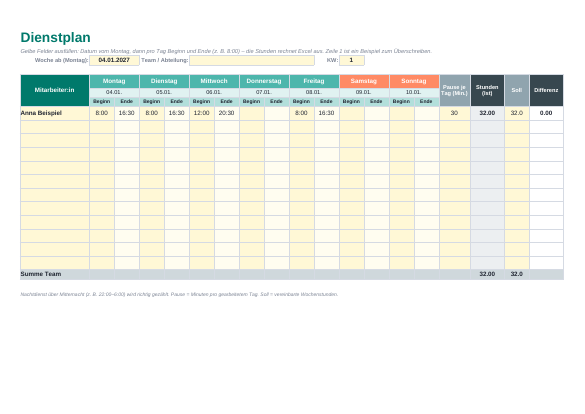Select Anna Beispiel's Freitag Beginn 8:00 cell
Image resolution: width=585 pixels, height=414 pixels.
click(302, 113)
